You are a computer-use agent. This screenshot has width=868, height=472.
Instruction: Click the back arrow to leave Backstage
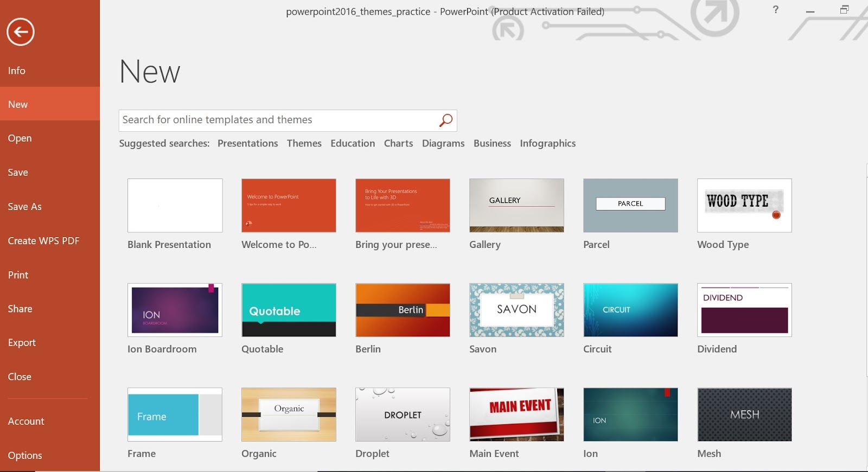(21, 32)
